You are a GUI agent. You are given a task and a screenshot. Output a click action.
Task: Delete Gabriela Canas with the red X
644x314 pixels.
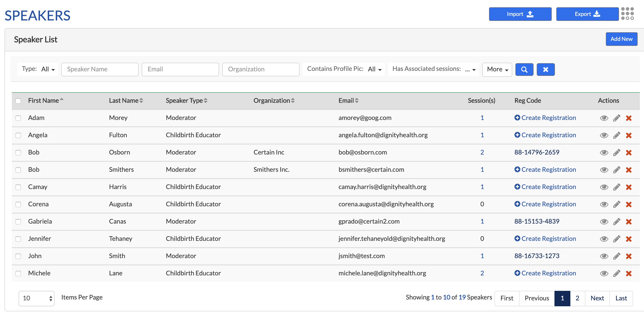click(629, 222)
